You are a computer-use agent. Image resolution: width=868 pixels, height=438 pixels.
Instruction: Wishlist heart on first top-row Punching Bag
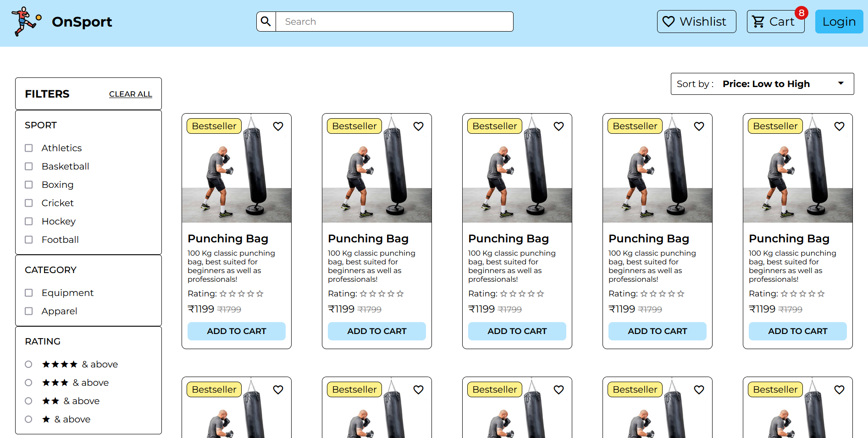(278, 126)
